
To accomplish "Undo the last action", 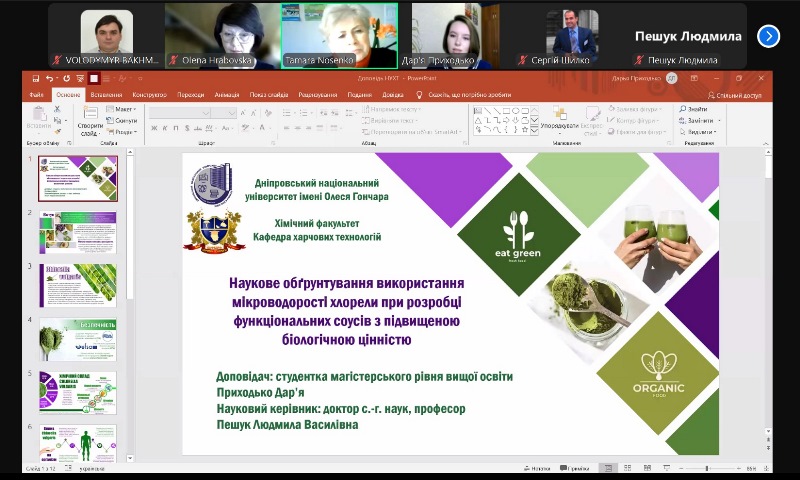I will [x=49, y=78].
